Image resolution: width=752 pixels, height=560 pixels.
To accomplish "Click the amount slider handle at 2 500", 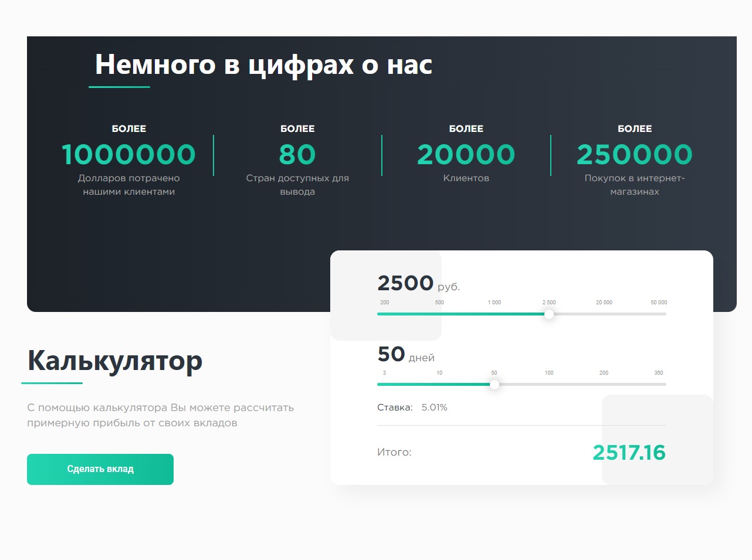I will [549, 314].
